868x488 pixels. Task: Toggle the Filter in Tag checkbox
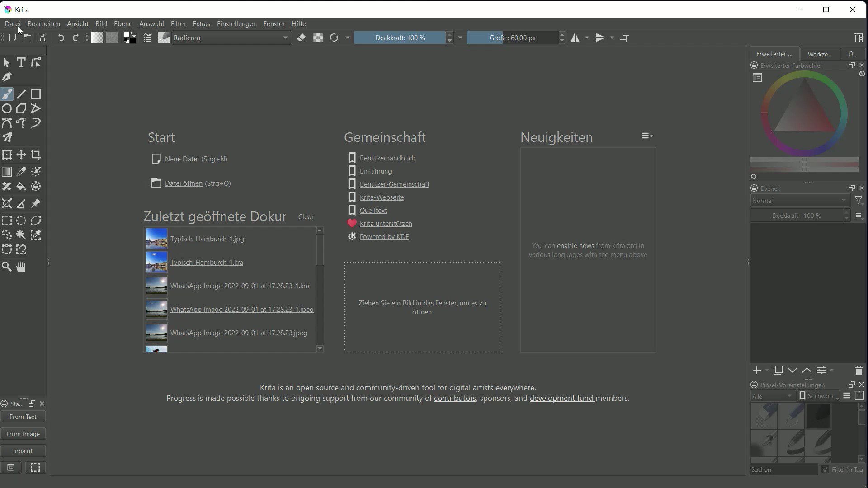pos(826,469)
